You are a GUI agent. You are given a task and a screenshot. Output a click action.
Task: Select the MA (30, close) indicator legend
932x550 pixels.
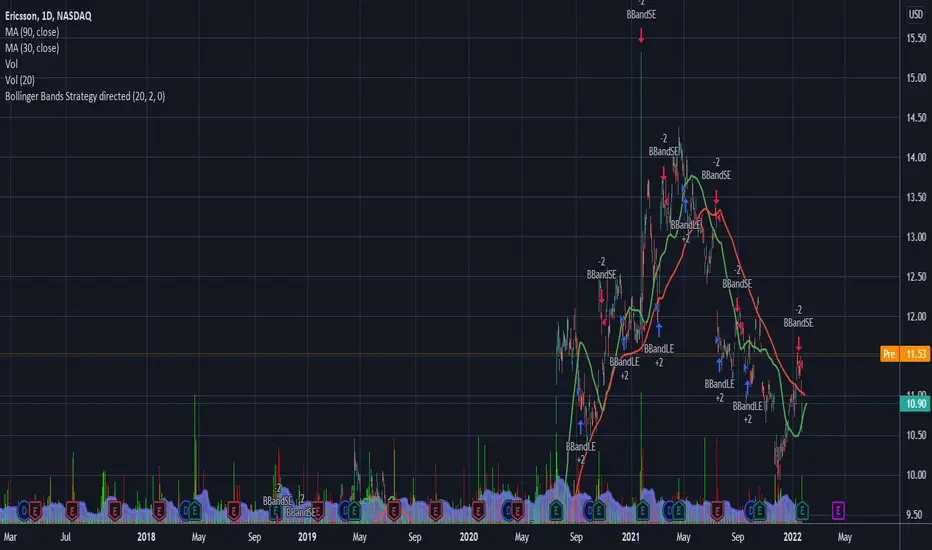pos(32,48)
